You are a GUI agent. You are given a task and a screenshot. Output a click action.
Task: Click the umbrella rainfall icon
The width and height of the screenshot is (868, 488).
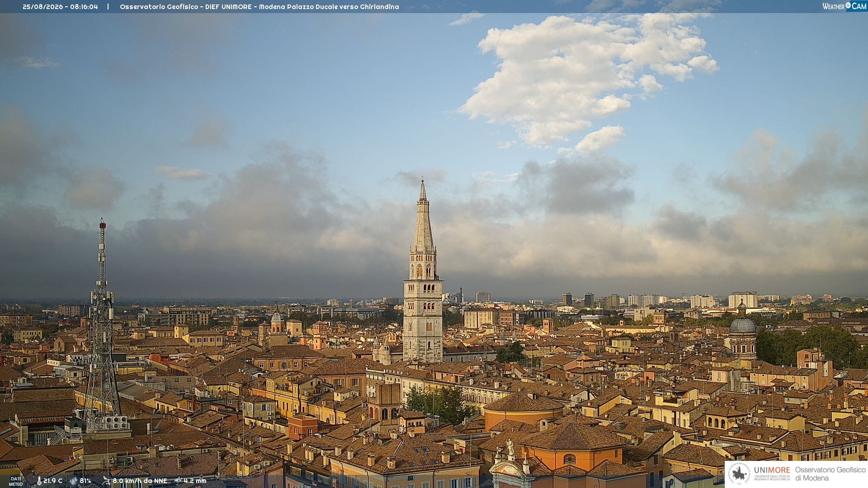pos(178,481)
